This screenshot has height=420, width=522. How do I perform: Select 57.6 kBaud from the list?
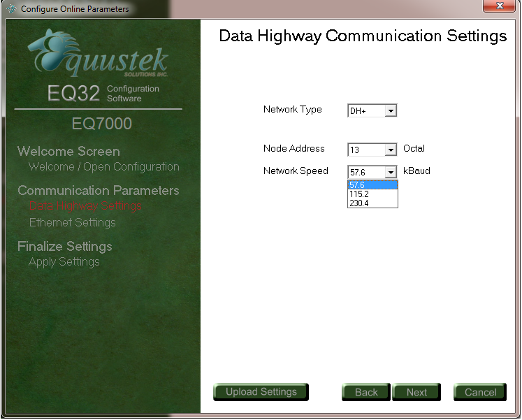(x=372, y=184)
